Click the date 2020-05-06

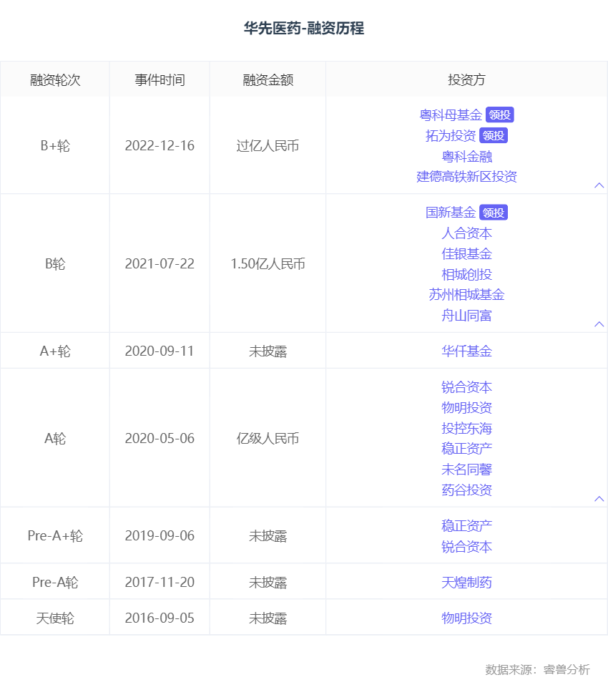(160, 438)
